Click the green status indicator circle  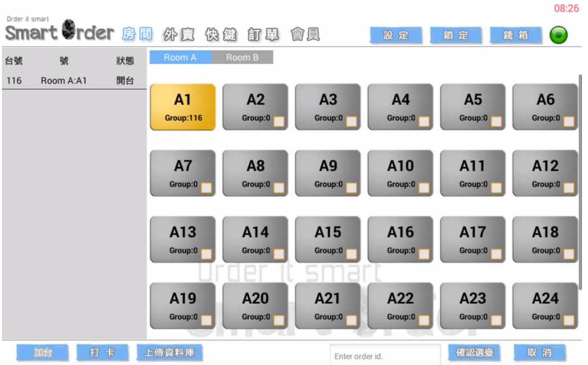pyautogui.click(x=559, y=35)
